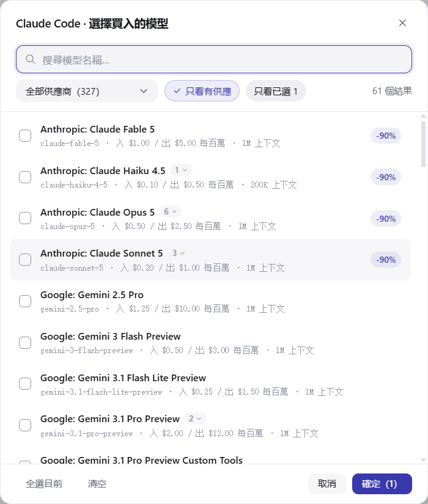Check the Gemini 3.1 Pro Preview checkbox

pos(25,425)
